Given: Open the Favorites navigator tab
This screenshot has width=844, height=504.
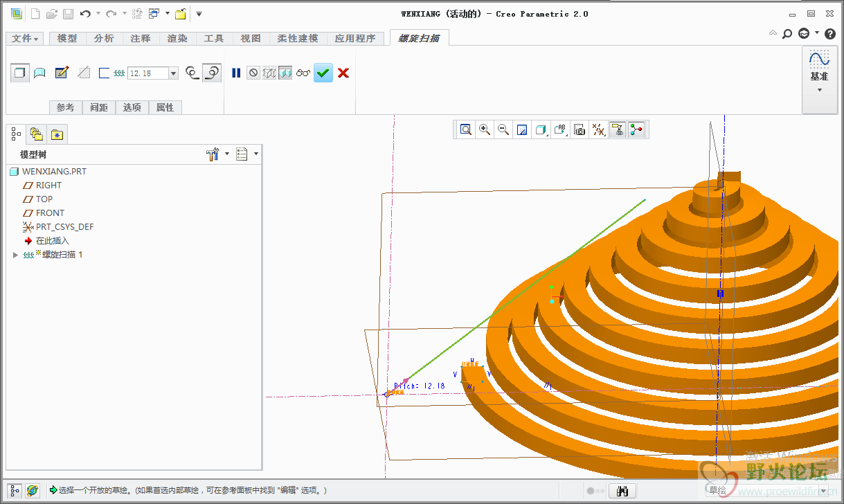Looking at the screenshot, I should [57, 134].
